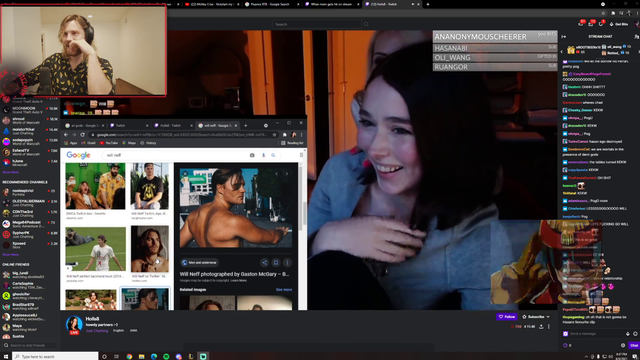Focus the taskbar Type here to search box
The height and width of the screenshot is (360, 640).
click(55, 356)
